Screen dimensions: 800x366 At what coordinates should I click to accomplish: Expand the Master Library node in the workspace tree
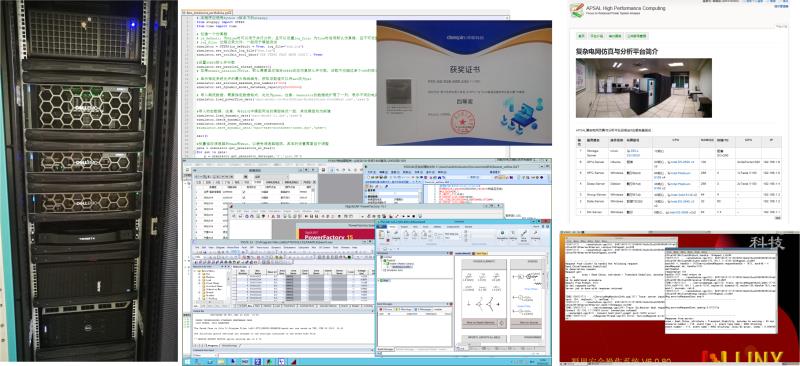tap(385, 263)
